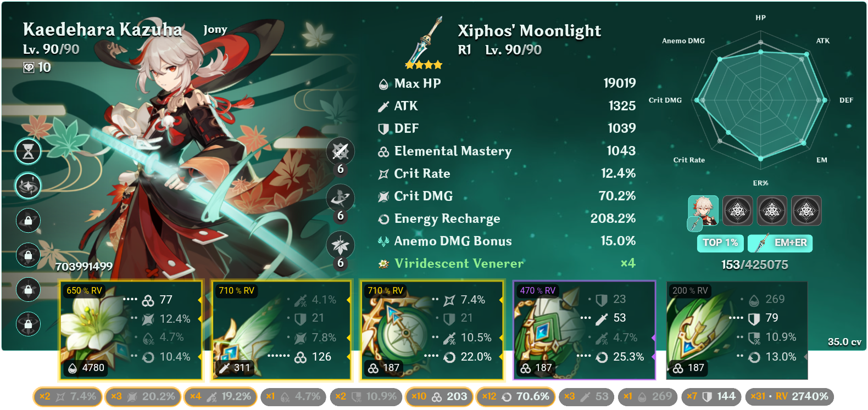Click the maple leaf burst talent icon
868x410 pixels.
[x=341, y=245]
